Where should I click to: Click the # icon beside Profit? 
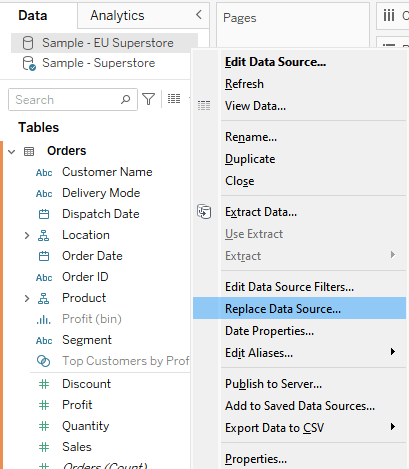click(44, 405)
